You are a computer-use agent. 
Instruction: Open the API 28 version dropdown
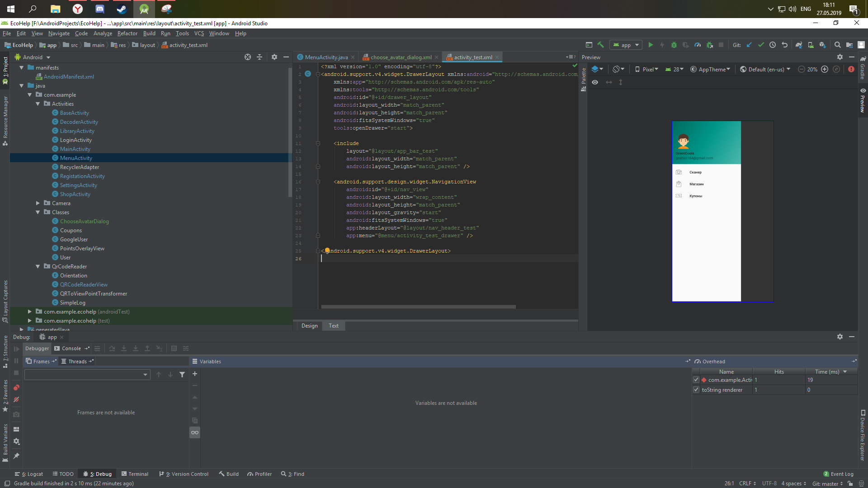(674, 69)
